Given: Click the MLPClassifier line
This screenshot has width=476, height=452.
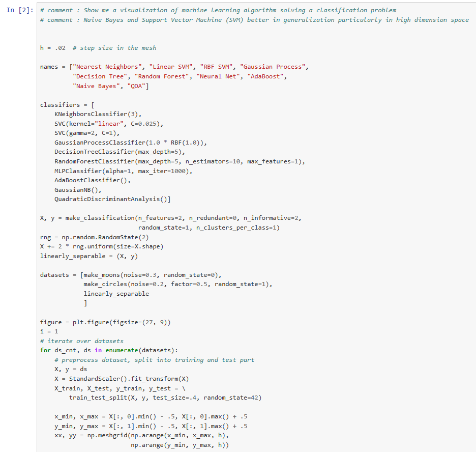Looking at the screenshot, I should click(123, 171).
